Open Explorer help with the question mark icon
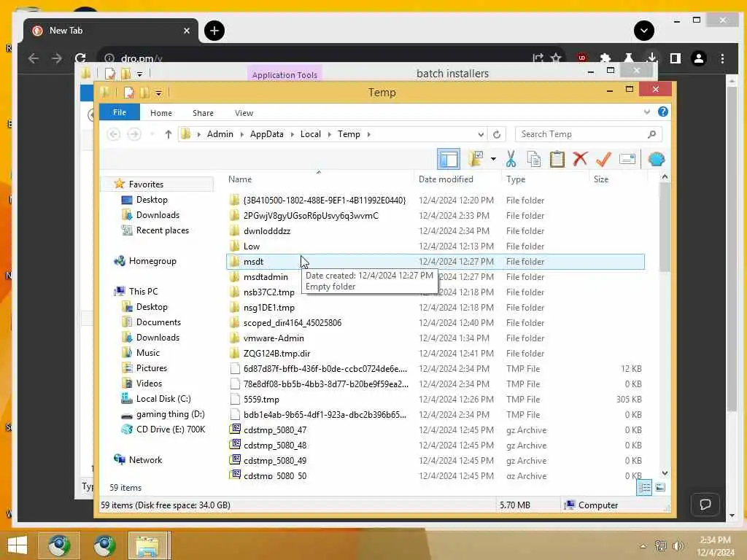Image resolution: width=747 pixels, height=560 pixels. point(662,112)
